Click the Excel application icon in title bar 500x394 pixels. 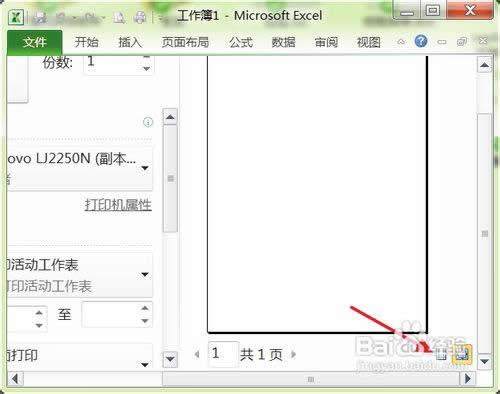[16, 17]
